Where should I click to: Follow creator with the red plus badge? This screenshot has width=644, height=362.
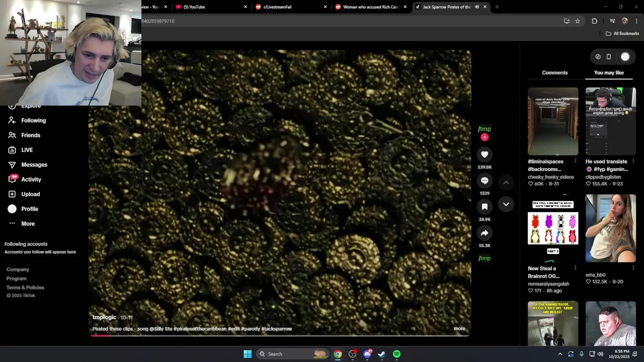point(485,137)
